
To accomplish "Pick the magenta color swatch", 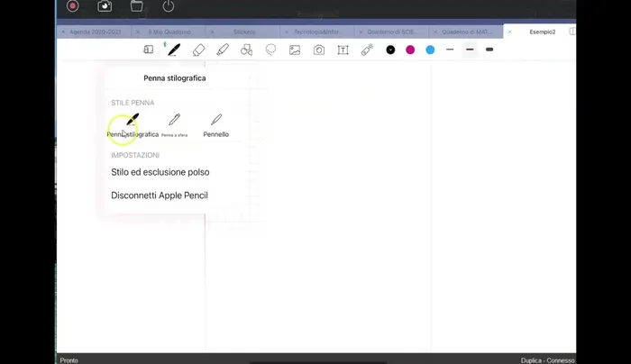I will [410, 50].
